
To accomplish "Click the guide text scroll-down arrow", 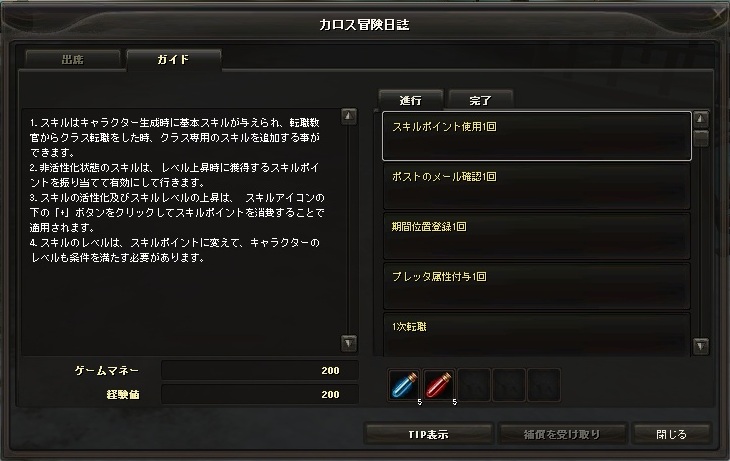I will [349, 343].
